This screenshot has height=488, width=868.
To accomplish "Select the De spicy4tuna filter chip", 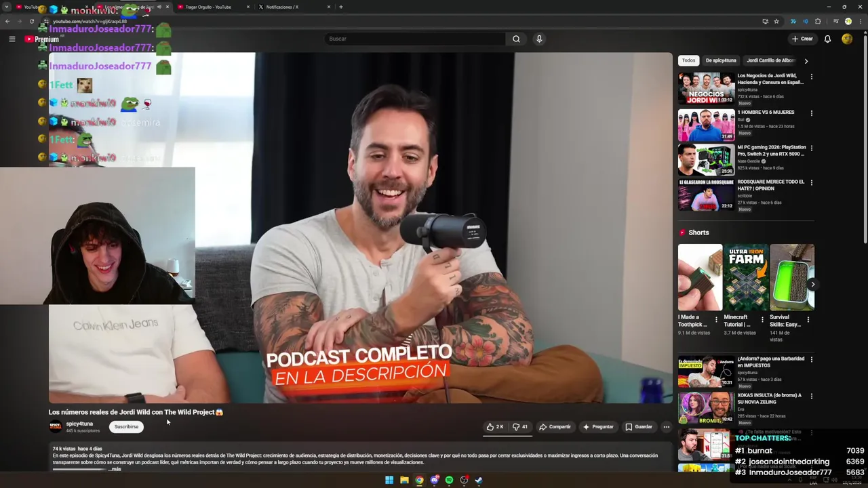I will [721, 60].
